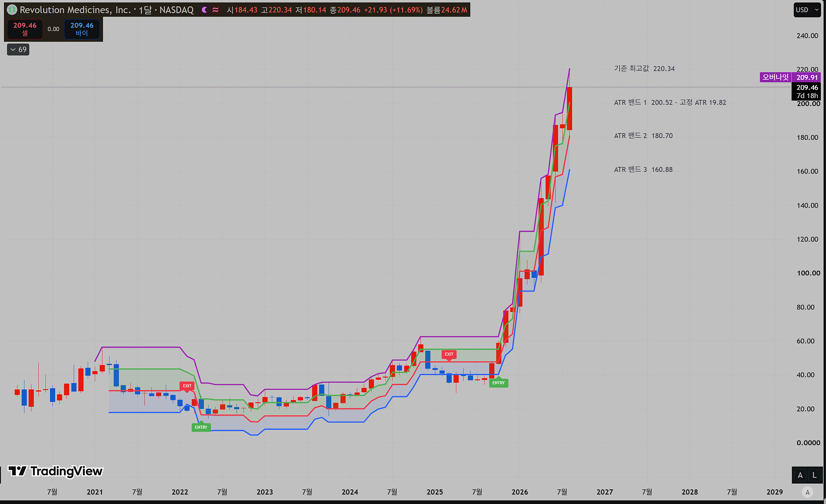Click the 240.00 price axis label
This screenshot has height=504, width=826.
tap(807, 36)
